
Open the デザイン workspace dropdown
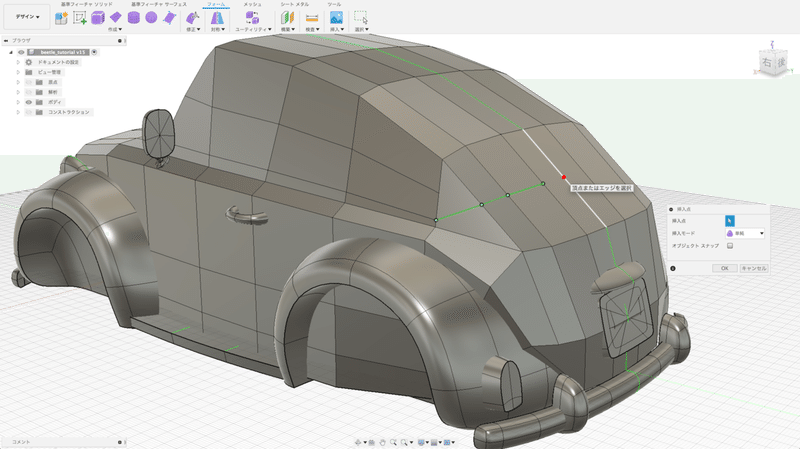(x=25, y=18)
